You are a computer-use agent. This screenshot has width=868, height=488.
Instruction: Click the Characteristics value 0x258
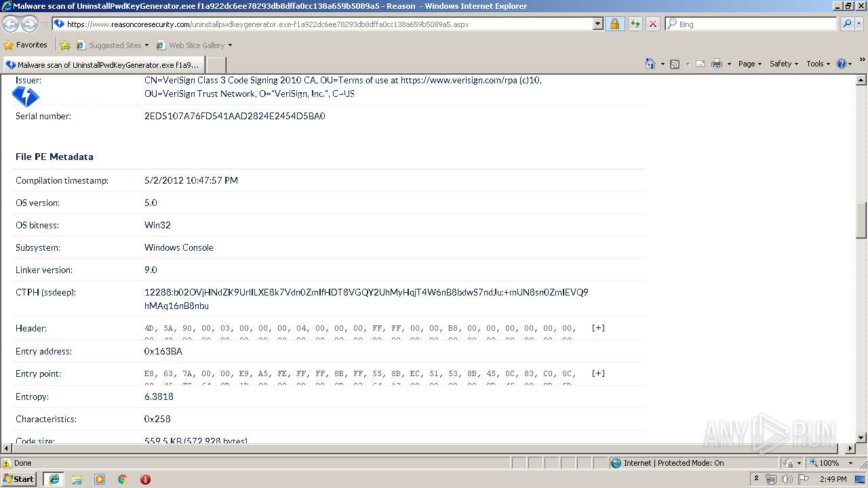coord(157,419)
